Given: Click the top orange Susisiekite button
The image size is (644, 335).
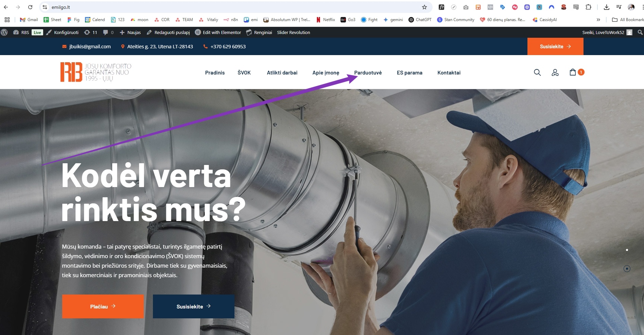Looking at the screenshot, I should pyautogui.click(x=555, y=46).
